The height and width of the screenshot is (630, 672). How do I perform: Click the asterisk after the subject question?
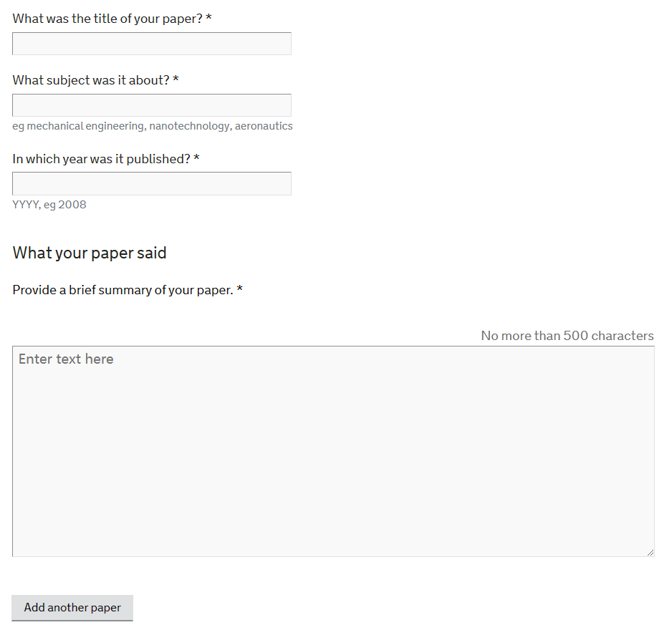(x=176, y=79)
